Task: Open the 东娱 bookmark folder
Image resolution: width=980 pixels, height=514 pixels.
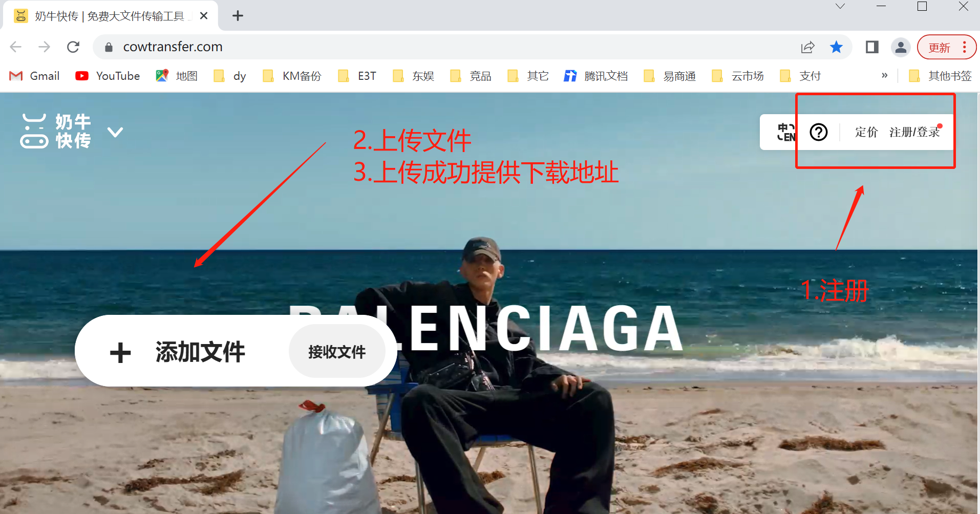Action: pyautogui.click(x=413, y=76)
